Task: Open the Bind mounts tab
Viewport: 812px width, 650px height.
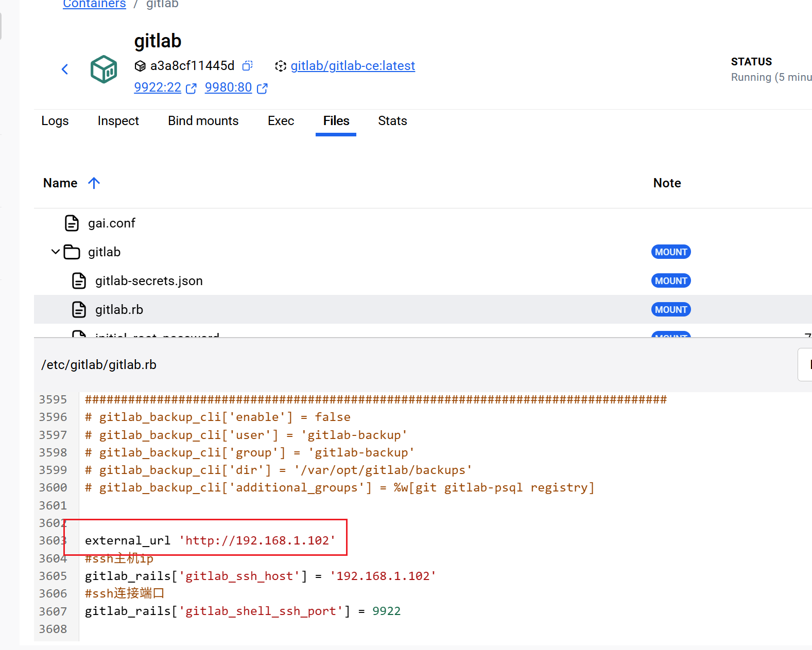Action: click(x=203, y=121)
